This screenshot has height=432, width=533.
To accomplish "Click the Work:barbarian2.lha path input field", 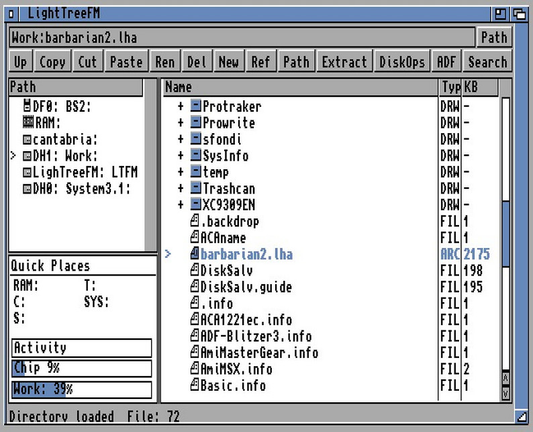I will pos(242,37).
